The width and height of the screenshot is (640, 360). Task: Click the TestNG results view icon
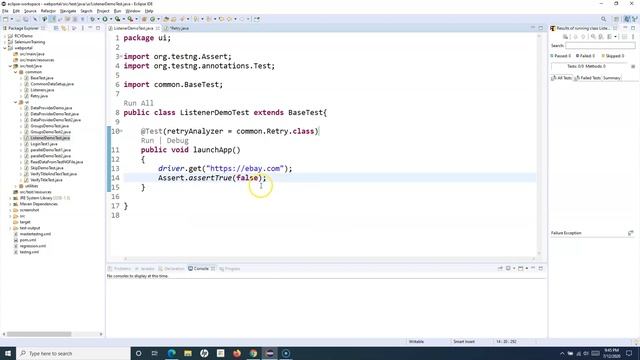tap(553, 28)
